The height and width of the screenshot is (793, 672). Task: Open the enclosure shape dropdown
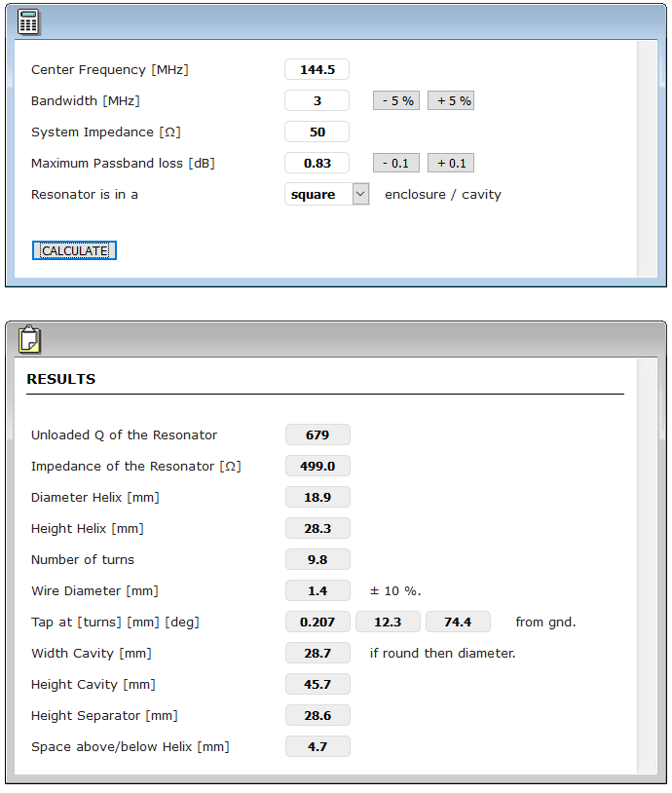(360, 194)
